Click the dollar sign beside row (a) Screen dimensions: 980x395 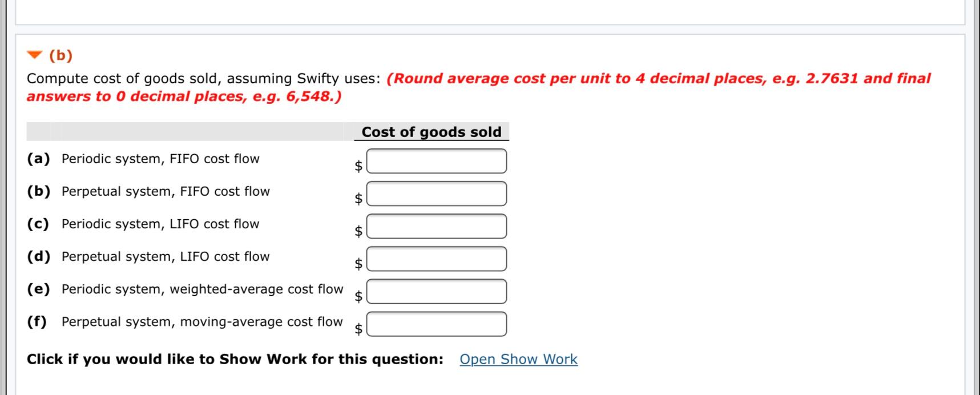358,165
